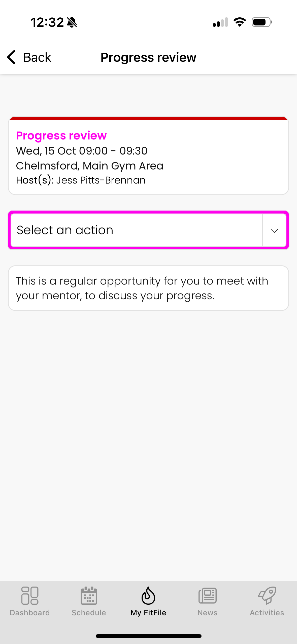Open the Dashboard grid icon
Screen dimensions: 297x644
[x=30, y=596]
